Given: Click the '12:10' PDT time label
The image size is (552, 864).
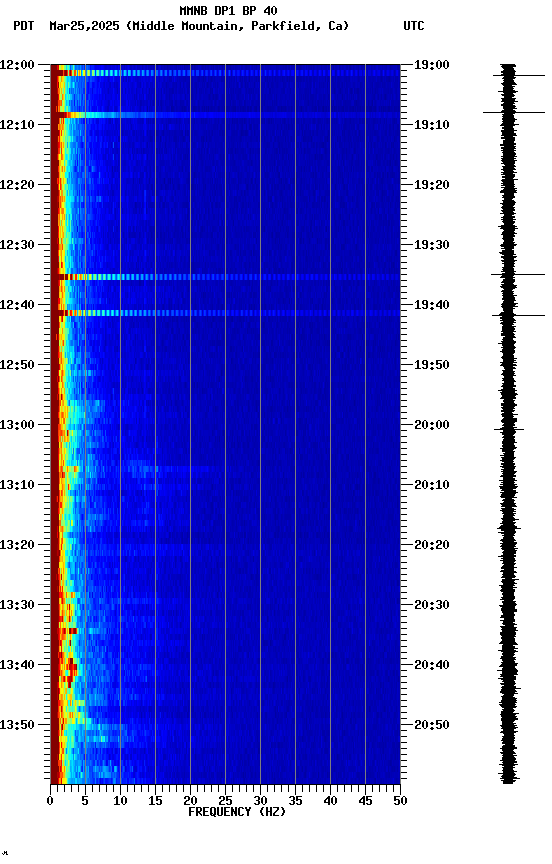Looking at the screenshot, I should (17, 125).
